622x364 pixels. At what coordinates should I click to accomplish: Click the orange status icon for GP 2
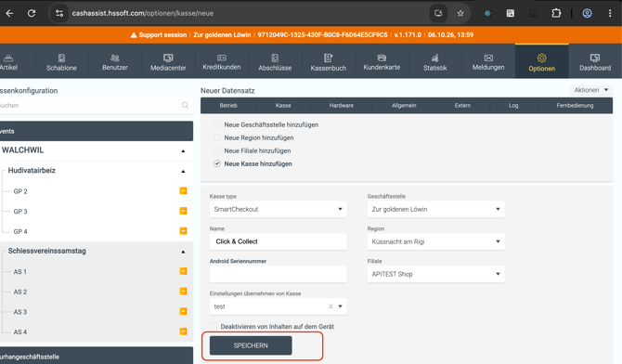183,191
